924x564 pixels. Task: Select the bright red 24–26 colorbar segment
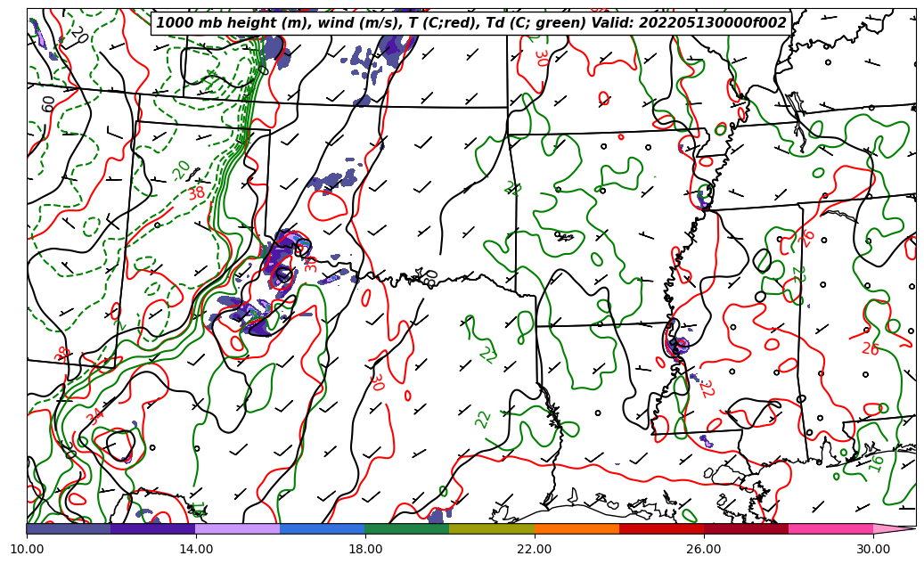[x=661, y=529]
